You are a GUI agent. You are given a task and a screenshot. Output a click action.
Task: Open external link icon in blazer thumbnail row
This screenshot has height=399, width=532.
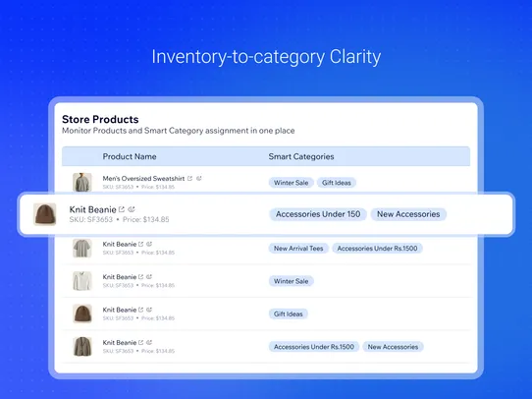[x=140, y=342]
